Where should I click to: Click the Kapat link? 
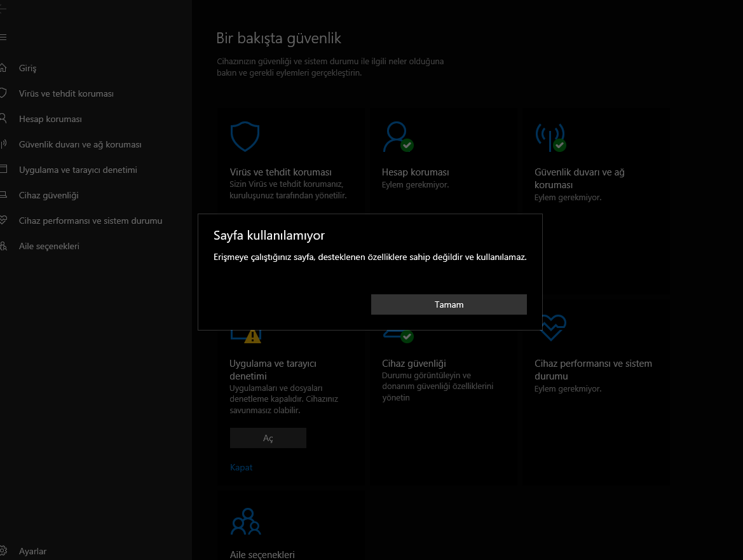pos(241,467)
